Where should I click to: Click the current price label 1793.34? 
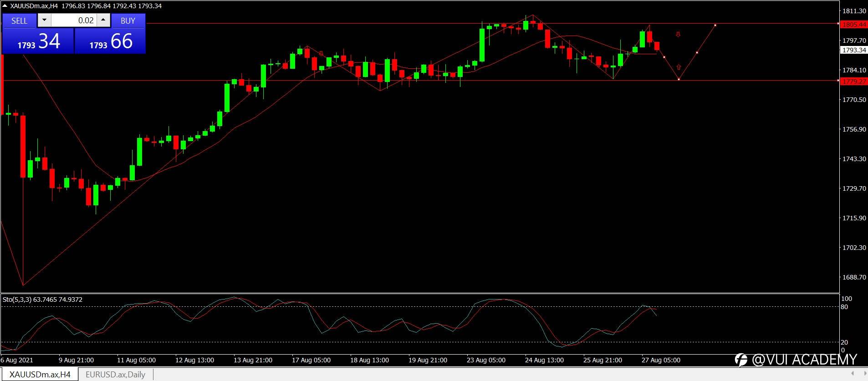pos(854,50)
